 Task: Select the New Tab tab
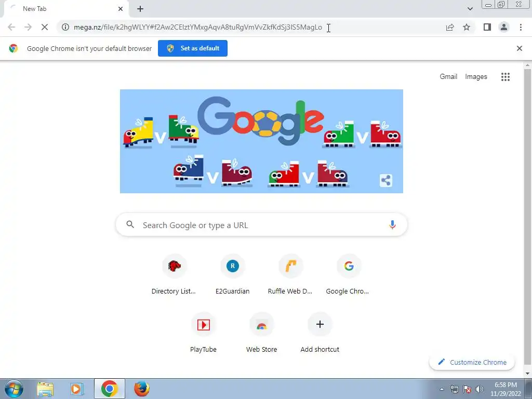(x=66, y=9)
